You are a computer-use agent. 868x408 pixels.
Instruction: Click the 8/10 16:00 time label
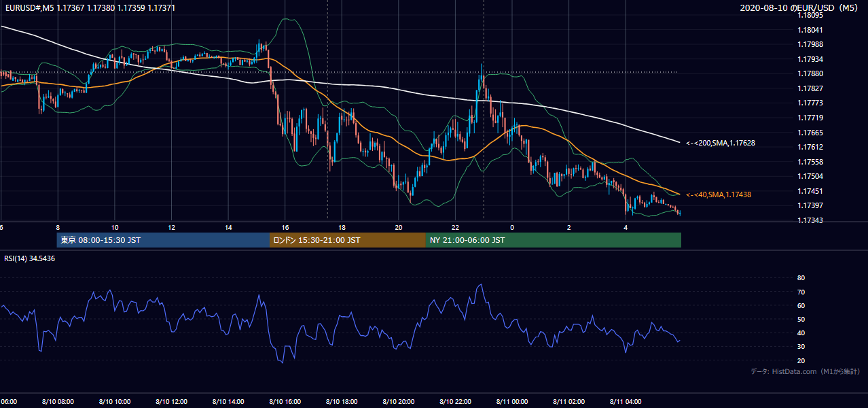(x=285, y=402)
